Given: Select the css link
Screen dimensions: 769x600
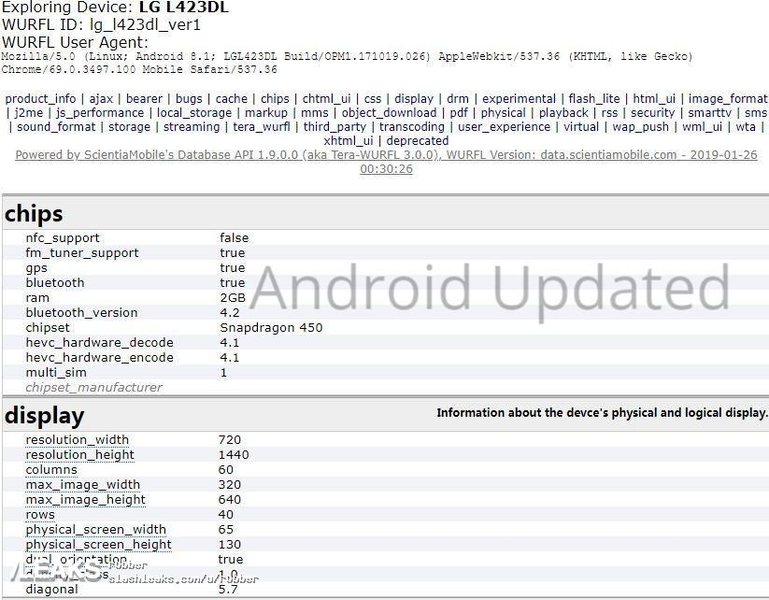Looking at the screenshot, I should pyautogui.click(x=373, y=99).
